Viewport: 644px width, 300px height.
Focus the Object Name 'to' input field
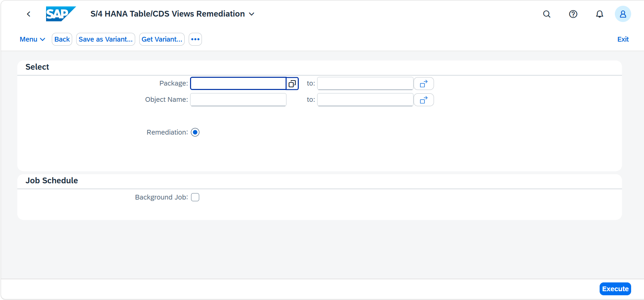[x=365, y=100]
